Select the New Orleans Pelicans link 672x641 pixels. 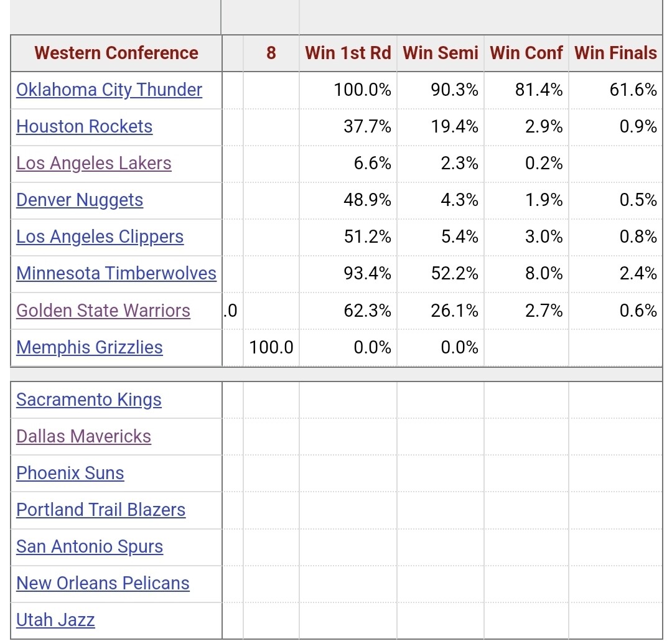[103, 583]
